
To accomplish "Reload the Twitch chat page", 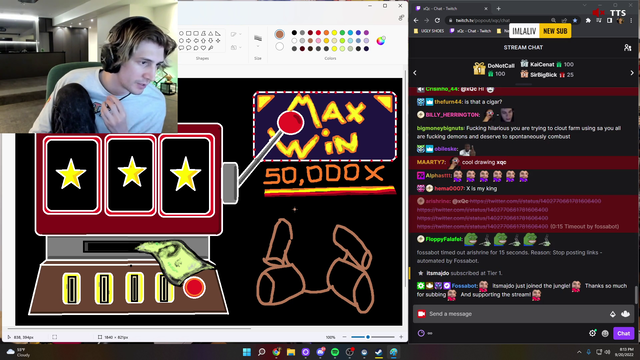I will click(437, 20).
